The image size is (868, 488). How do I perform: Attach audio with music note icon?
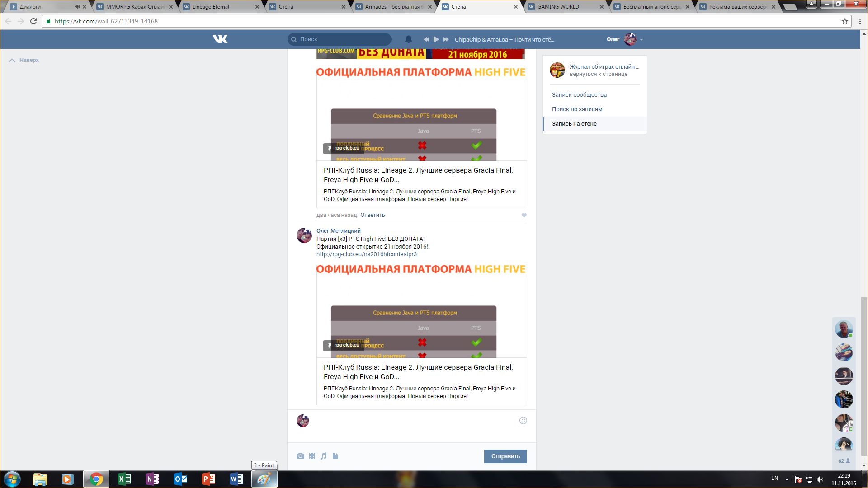click(x=324, y=456)
